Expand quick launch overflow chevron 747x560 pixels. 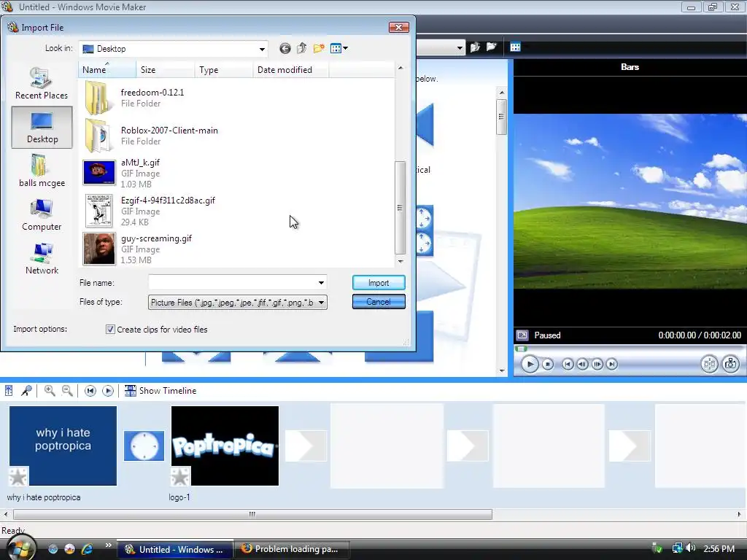point(108,545)
